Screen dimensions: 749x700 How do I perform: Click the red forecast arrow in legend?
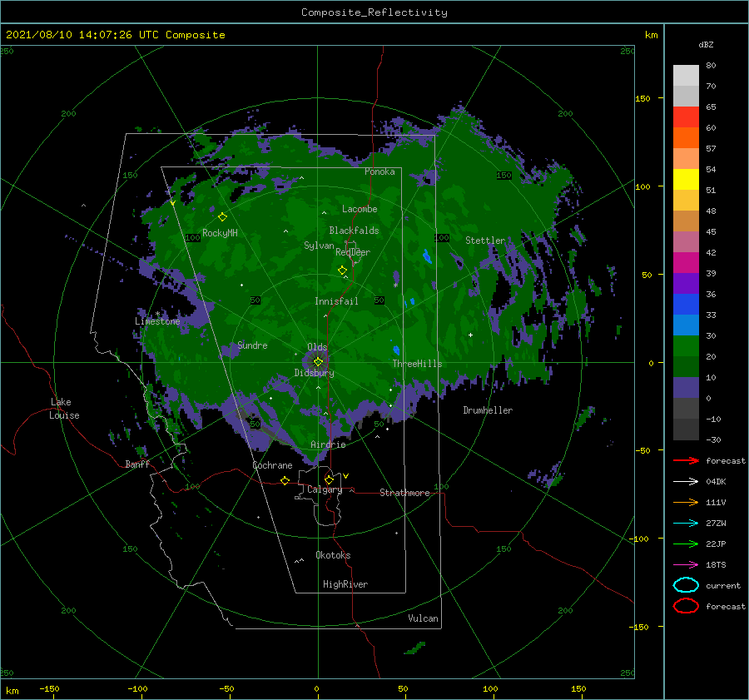tap(686, 460)
